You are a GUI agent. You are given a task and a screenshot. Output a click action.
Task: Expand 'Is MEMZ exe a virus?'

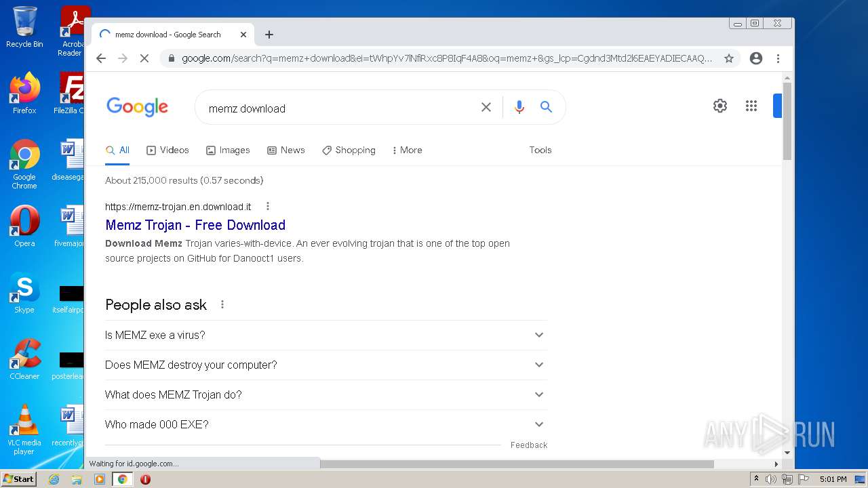[326, 335]
